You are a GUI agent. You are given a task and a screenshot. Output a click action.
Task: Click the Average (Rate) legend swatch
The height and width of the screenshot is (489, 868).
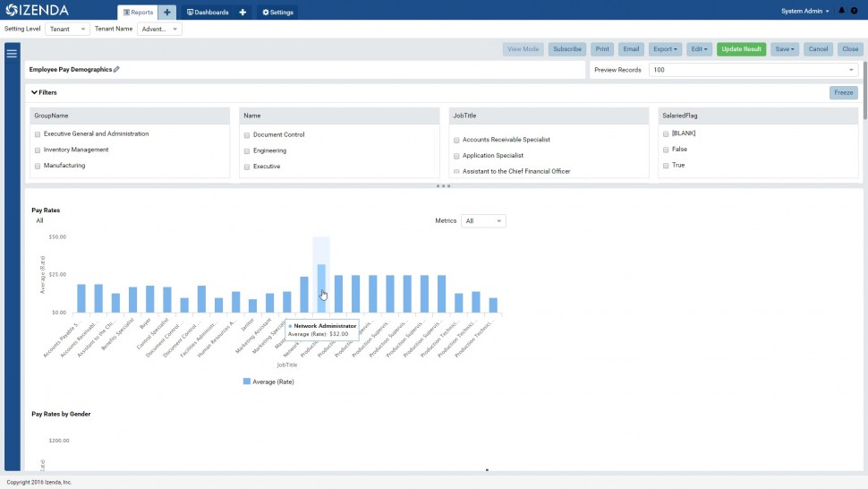pos(246,381)
